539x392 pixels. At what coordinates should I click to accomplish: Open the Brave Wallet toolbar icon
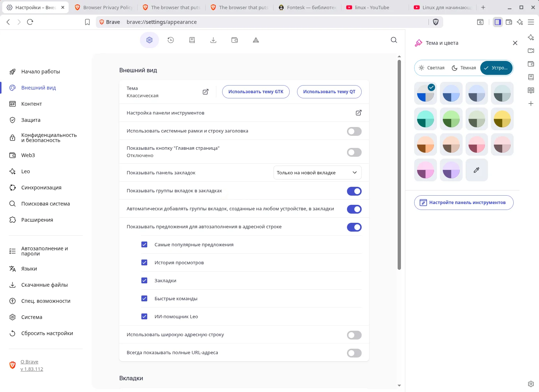pos(509,22)
